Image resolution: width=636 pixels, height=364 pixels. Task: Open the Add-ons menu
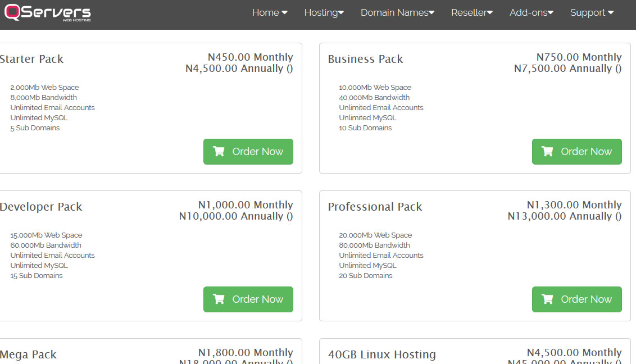(x=531, y=12)
